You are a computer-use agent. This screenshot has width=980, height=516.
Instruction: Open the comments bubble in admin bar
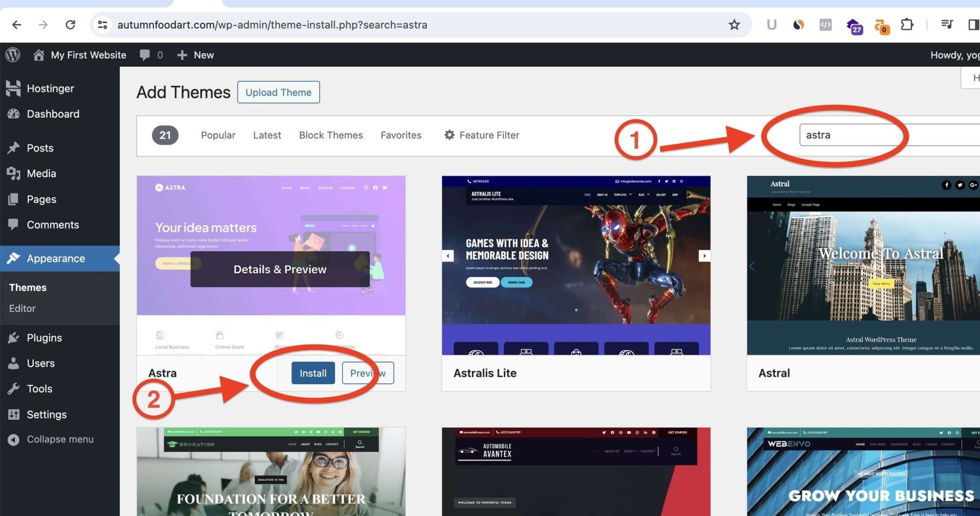pos(151,55)
